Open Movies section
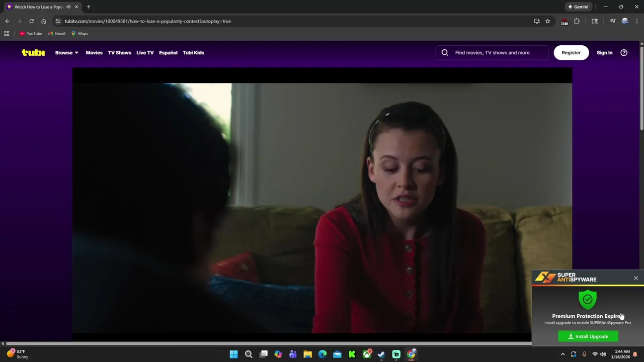Viewport: 644px width, 362px height. click(94, 52)
